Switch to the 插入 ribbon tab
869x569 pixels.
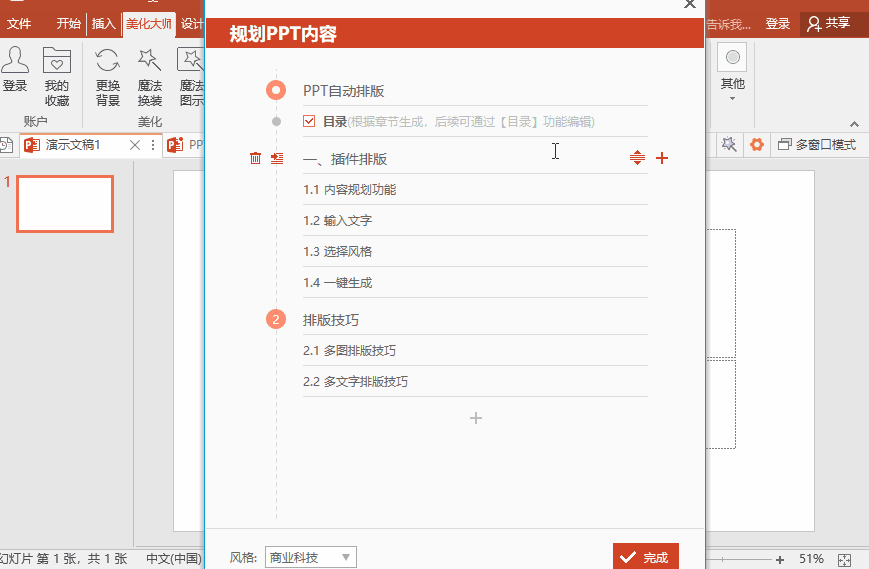point(104,24)
